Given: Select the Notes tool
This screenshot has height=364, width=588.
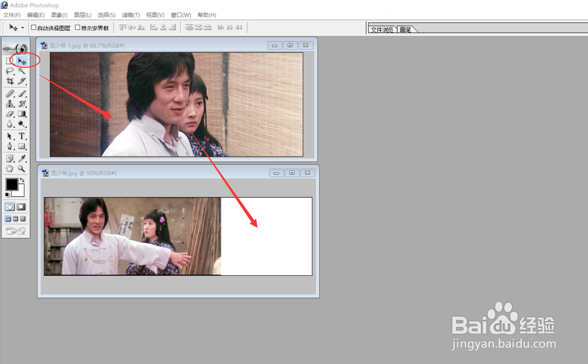Looking at the screenshot, I should tap(10, 159).
